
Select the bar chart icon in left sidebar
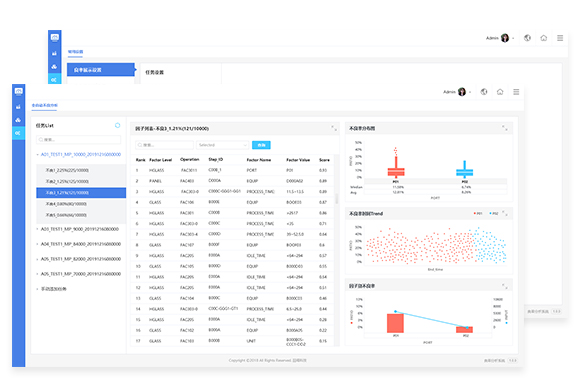[x=18, y=107]
